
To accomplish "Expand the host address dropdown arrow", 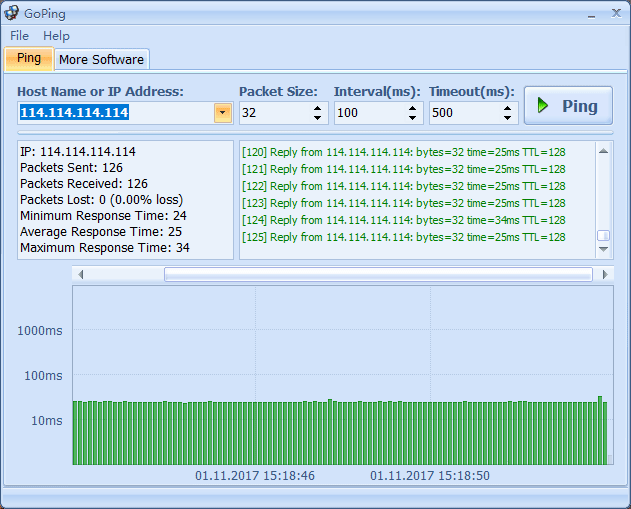I will click(223, 113).
